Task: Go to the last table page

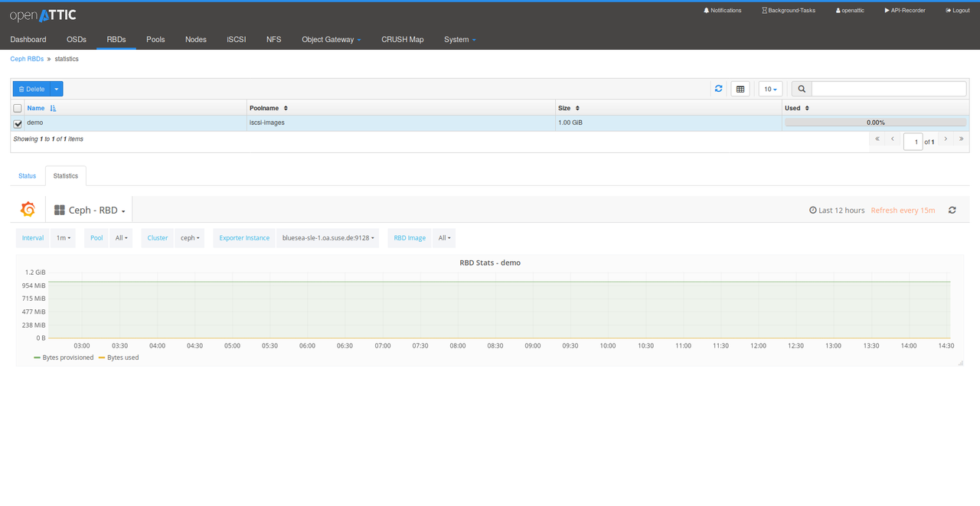Action: point(961,139)
